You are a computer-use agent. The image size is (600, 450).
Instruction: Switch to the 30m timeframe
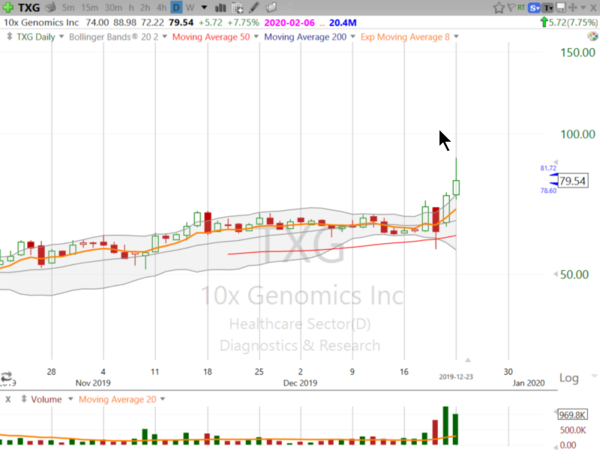pos(113,7)
